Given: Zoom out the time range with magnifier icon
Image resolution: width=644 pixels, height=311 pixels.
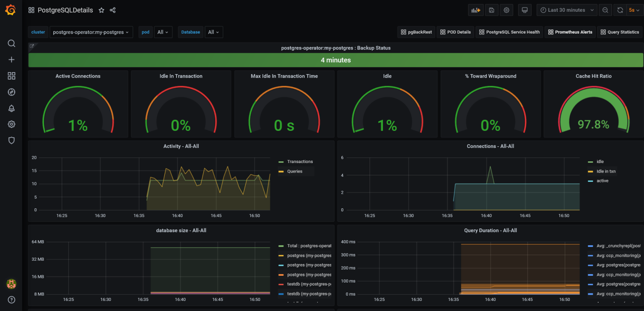Looking at the screenshot, I should (x=605, y=10).
